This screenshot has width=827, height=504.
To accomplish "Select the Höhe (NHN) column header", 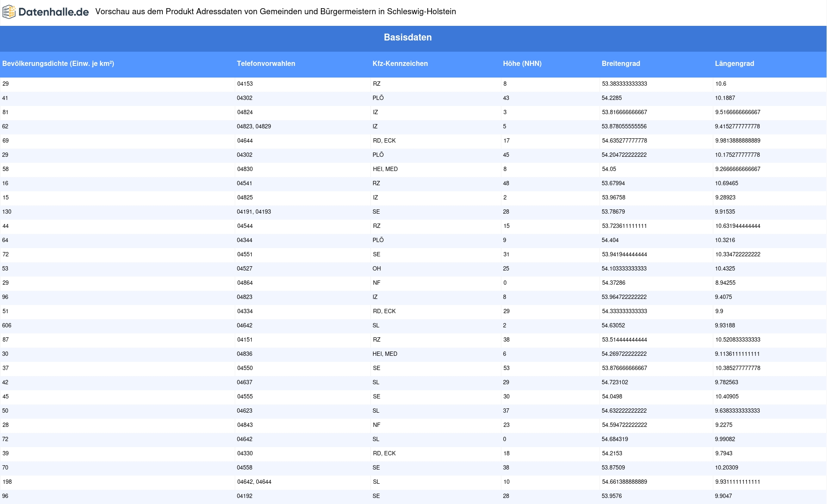I will tap(522, 64).
